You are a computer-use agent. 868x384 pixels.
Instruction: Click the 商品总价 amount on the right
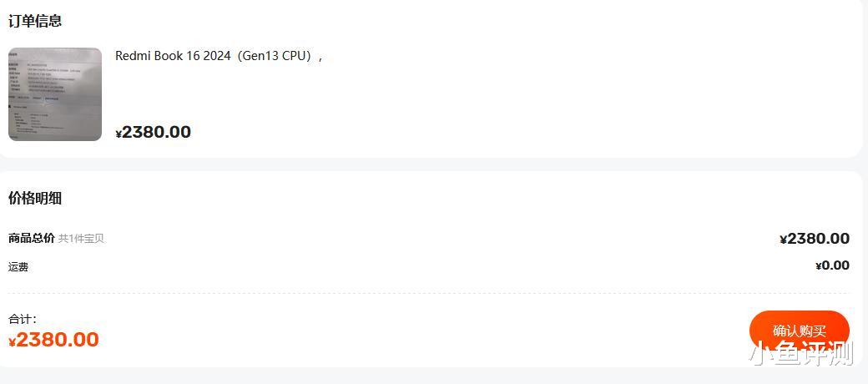pos(815,239)
